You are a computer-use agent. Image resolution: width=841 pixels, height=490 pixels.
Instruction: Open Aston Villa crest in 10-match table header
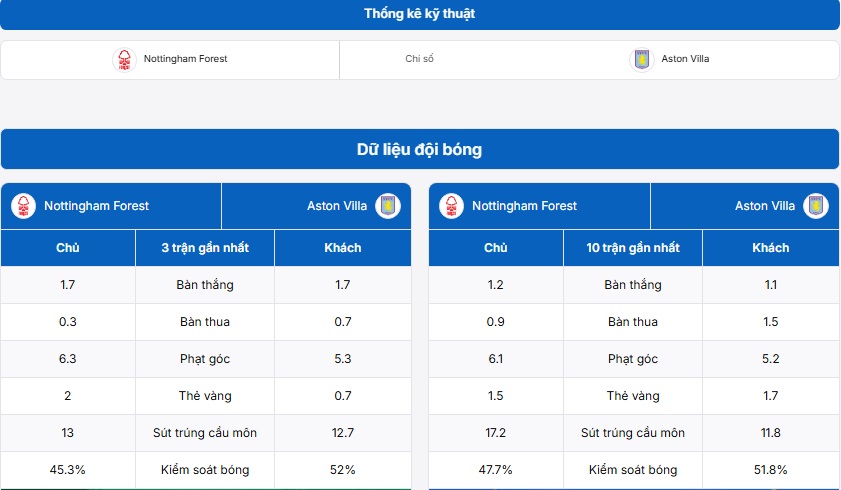815,206
